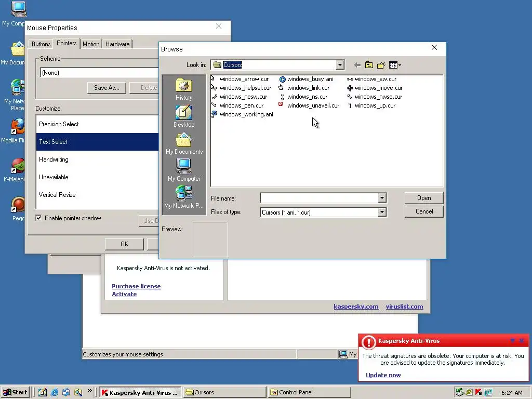
Task: Pick the windows_ns.cur file
Action: 303,97
